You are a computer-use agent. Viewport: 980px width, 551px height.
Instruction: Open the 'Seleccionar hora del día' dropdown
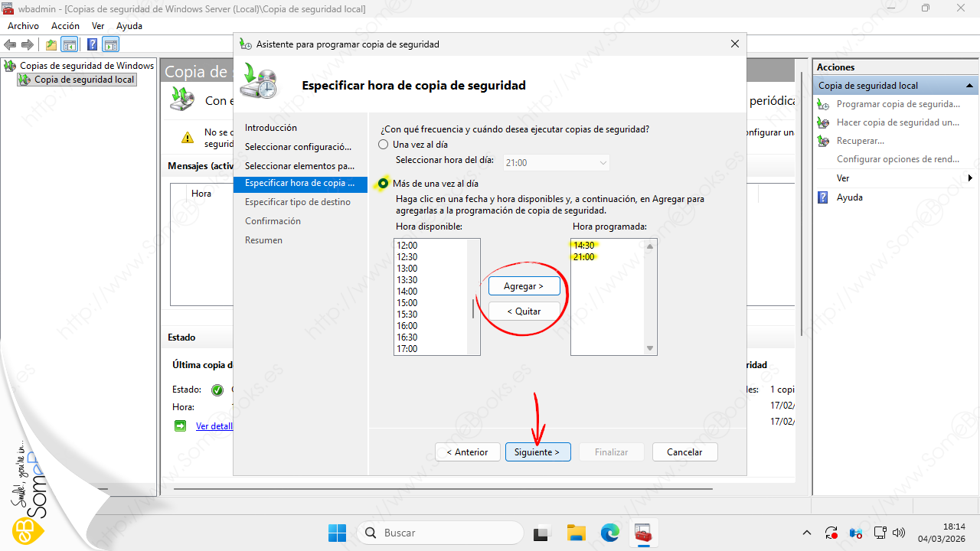click(x=557, y=163)
